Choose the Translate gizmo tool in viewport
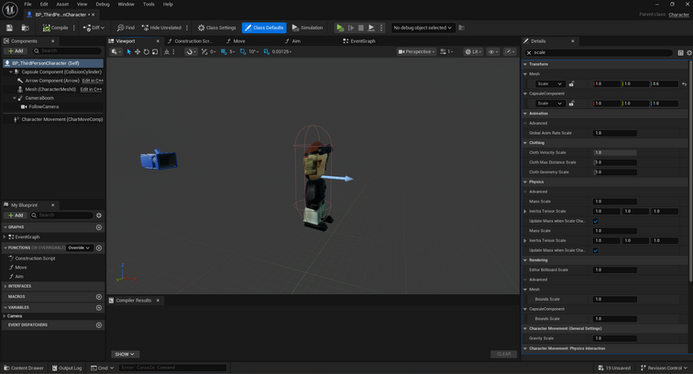Image resolution: width=693 pixels, height=374 pixels. pyautogui.click(x=137, y=52)
